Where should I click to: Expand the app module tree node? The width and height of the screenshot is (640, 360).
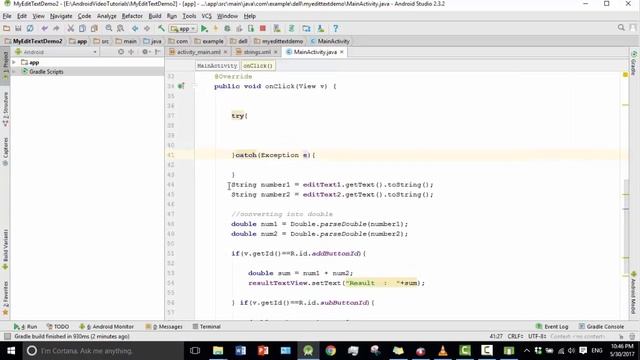(14, 62)
